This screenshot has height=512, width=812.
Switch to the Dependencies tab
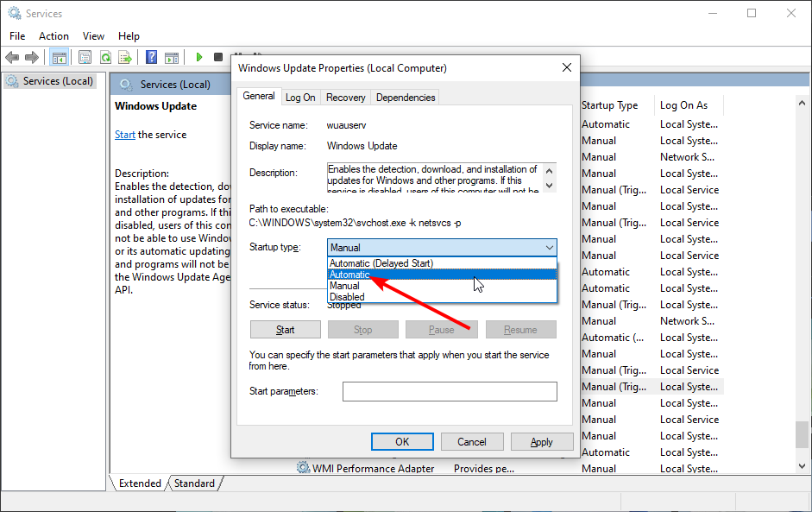coord(406,98)
